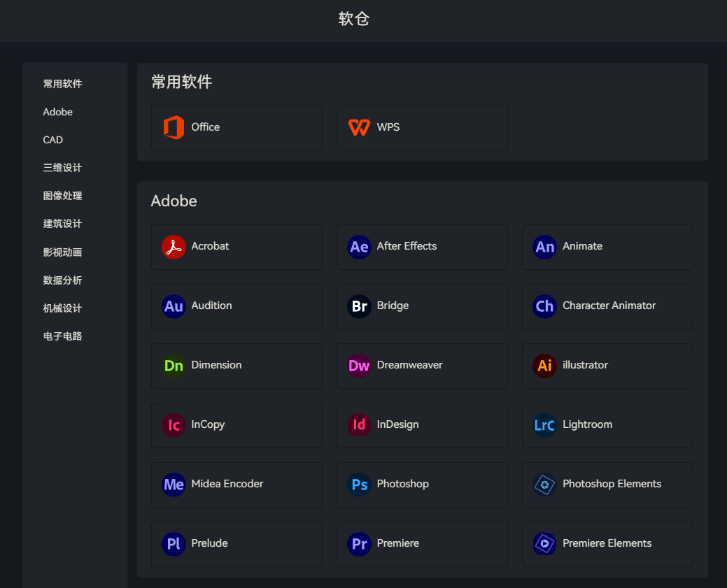Click the illustrator Ai icon
Viewport: 727px width, 588px height.
click(544, 366)
